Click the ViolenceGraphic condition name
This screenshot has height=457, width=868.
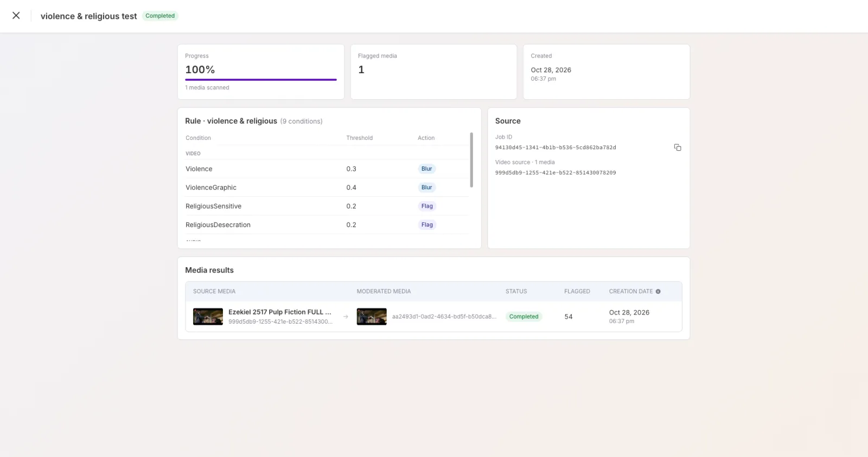pyautogui.click(x=211, y=188)
